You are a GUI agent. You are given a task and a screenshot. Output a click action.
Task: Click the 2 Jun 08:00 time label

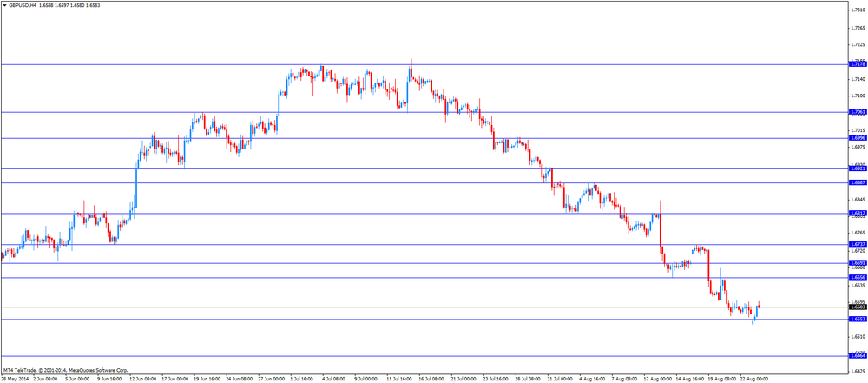43,379
